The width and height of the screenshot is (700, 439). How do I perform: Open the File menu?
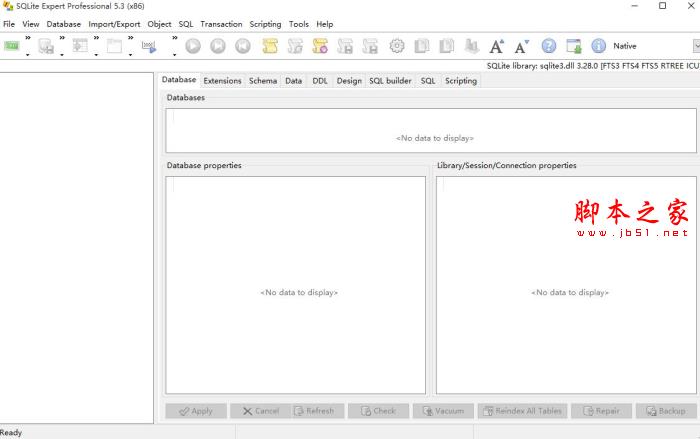click(x=9, y=24)
